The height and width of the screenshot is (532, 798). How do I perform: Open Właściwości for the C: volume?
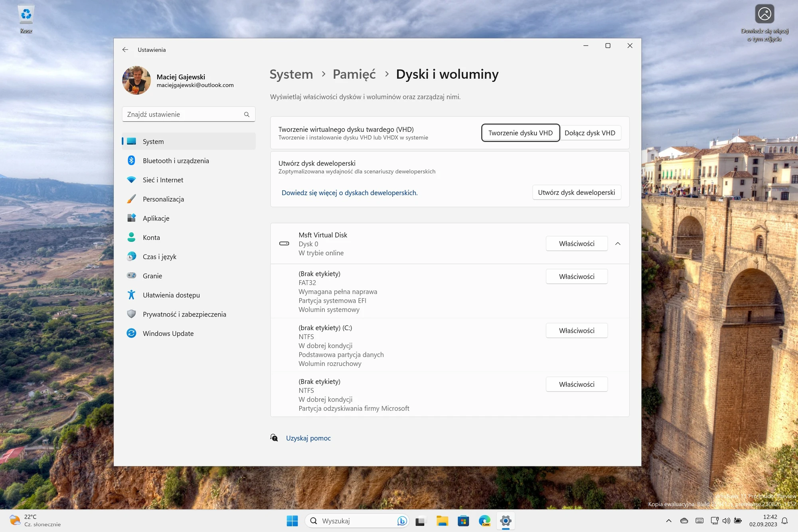pyautogui.click(x=577, y=330)
